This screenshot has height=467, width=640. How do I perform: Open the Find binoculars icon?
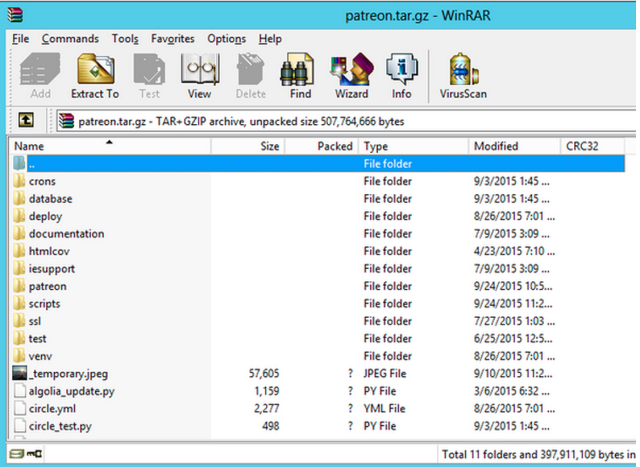tap(297, 69)
